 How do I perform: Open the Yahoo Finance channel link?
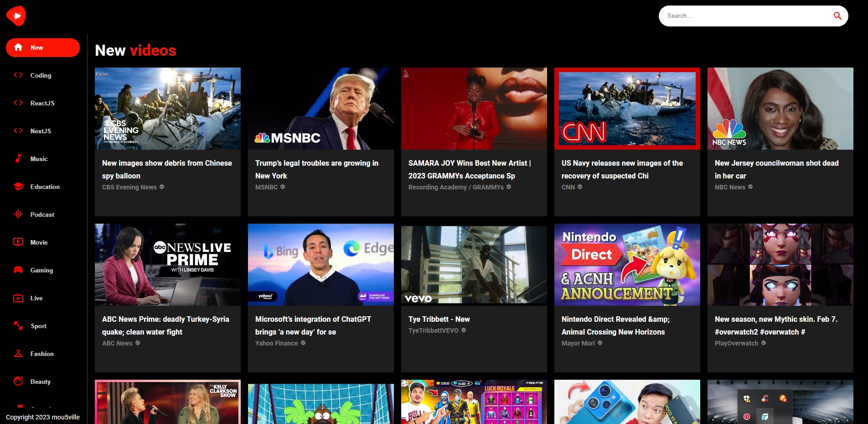276,343
